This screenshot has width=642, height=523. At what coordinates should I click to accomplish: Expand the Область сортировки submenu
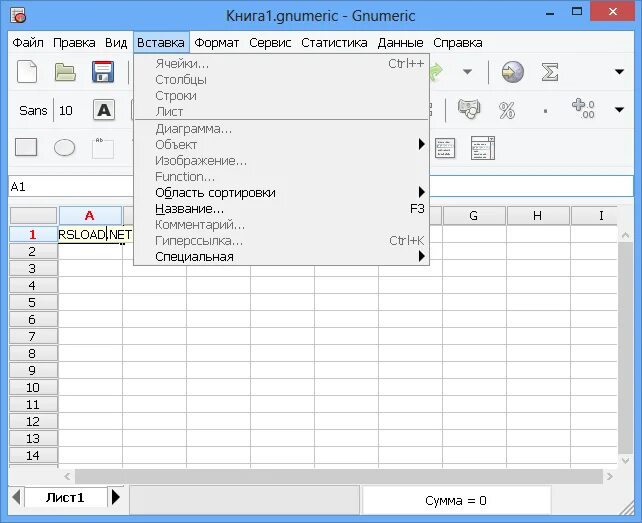click(281, 192)
